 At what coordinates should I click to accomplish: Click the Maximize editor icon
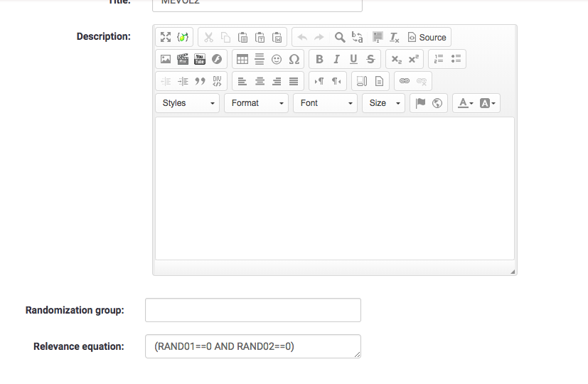166,37
